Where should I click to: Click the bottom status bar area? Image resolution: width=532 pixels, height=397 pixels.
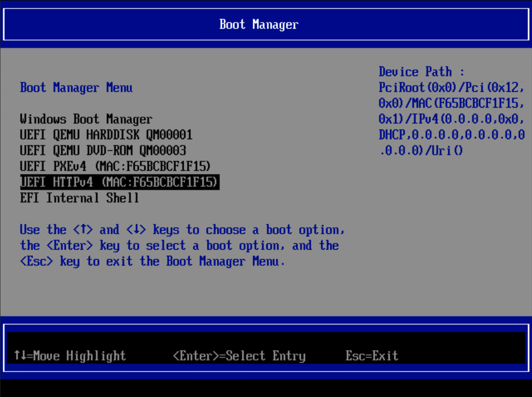pos(264,356)
